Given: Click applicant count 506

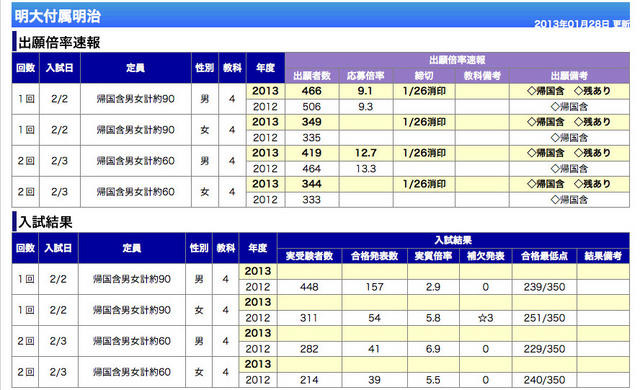Looking at the screenshot, I should [311, 107].
